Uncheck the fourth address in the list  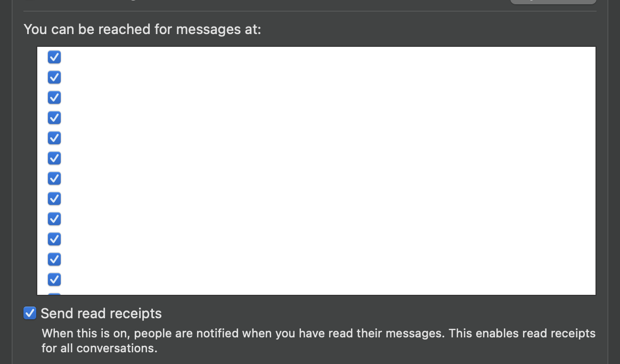click(54, 118)
